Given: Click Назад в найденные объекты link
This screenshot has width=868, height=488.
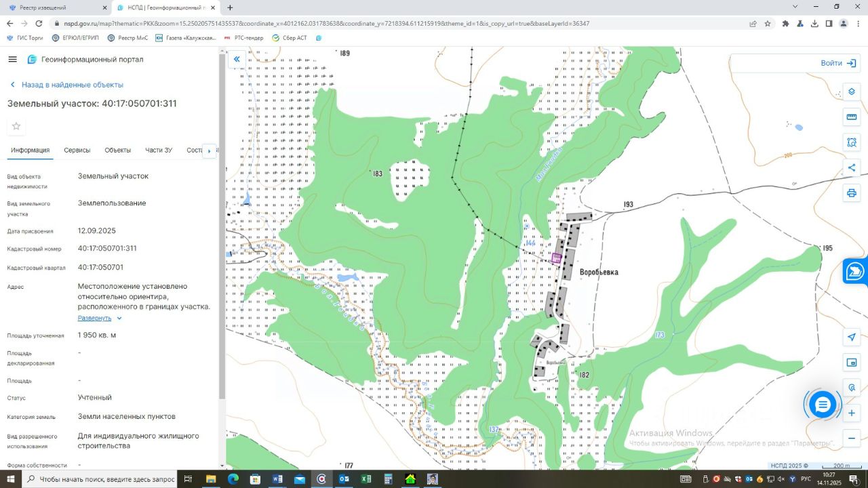Looking at the screenshot, I should click(72, 85).
